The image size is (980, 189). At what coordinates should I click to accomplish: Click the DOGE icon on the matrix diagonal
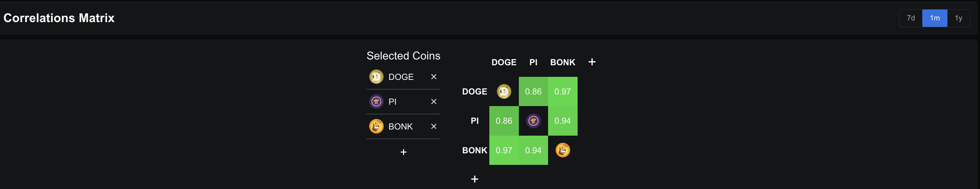pos(504,91)
